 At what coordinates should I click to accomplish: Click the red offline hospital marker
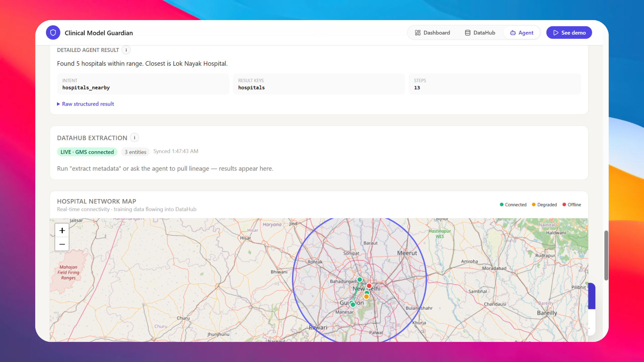click(x=369, y=286)
